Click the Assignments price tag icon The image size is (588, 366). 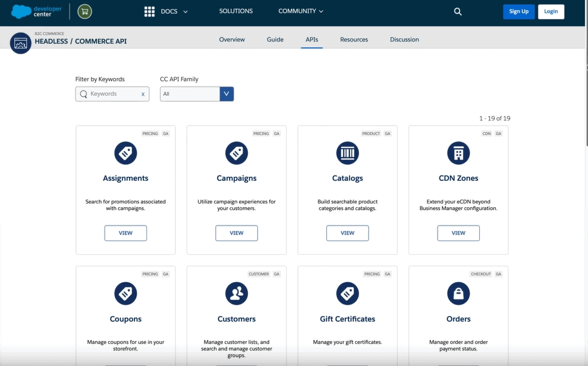point(125,153)
